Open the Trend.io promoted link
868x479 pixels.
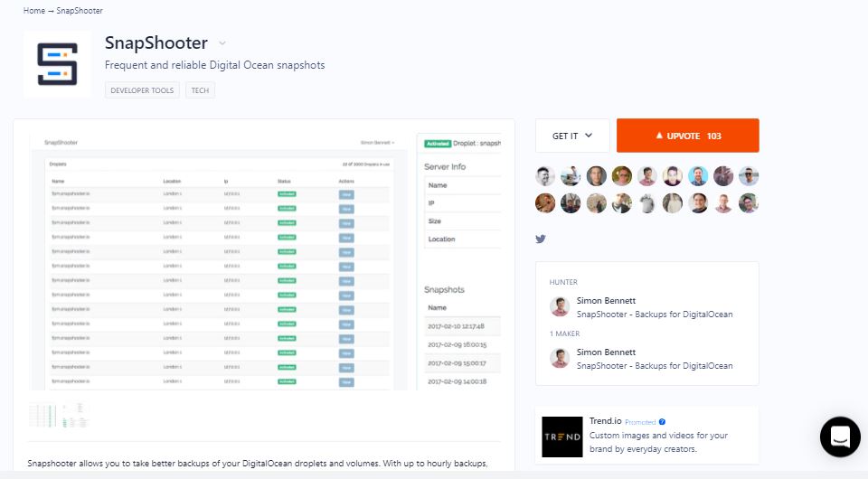pyautogui.click(x=605, y=421)
